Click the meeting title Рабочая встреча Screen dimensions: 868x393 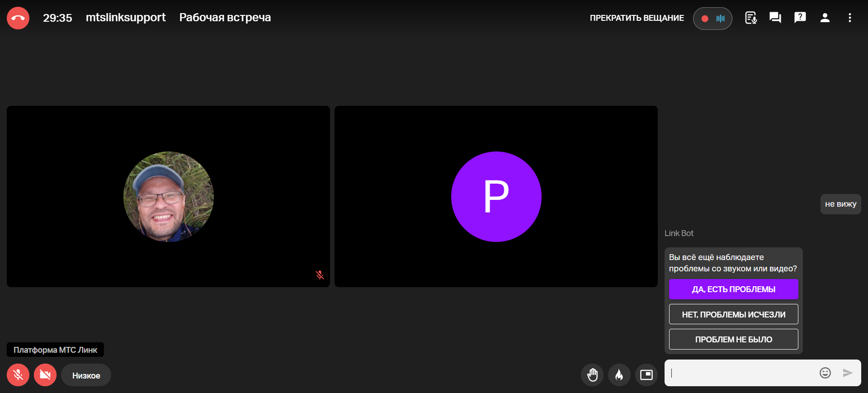coord(225,18)
